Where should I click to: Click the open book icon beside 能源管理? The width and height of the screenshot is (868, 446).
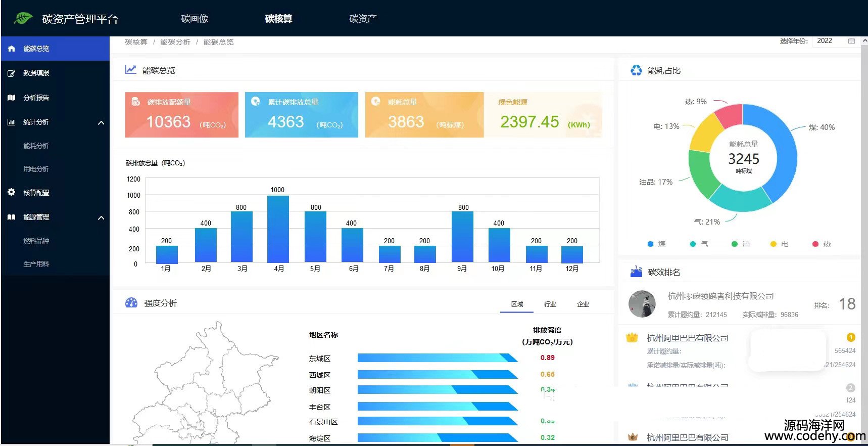[x=12, y=217]
